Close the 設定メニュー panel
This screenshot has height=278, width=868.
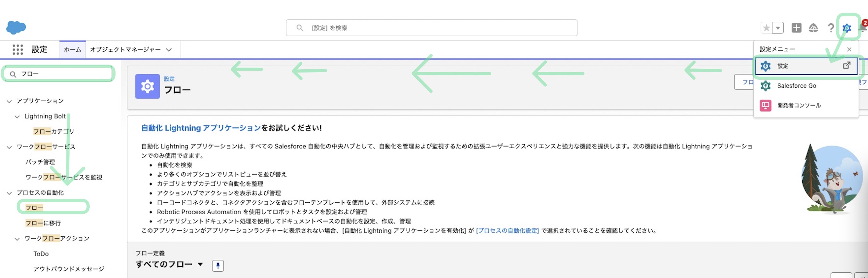pos(849,49)
